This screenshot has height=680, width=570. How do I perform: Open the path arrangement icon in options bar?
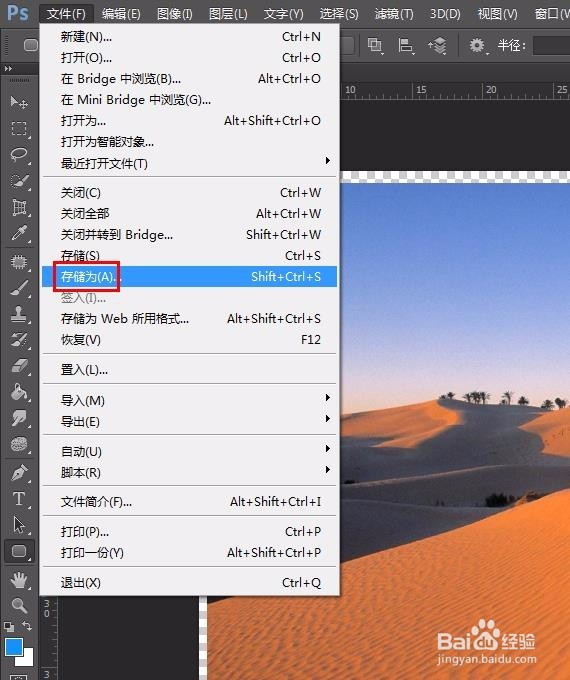click(x=437, y=45)
